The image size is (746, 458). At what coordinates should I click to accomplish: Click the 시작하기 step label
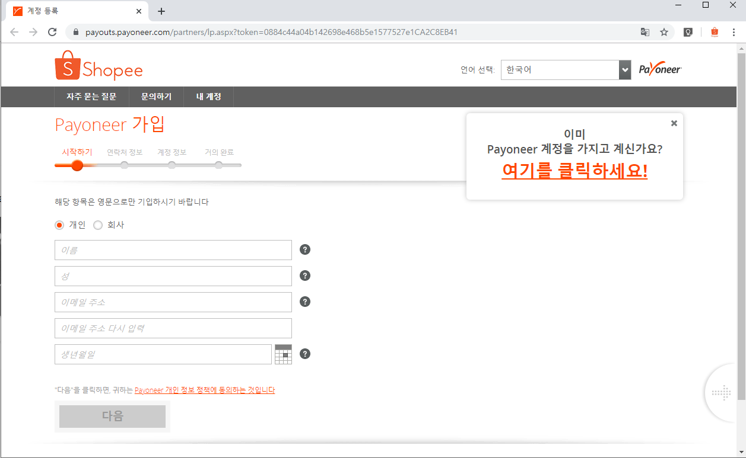[77, 152]
